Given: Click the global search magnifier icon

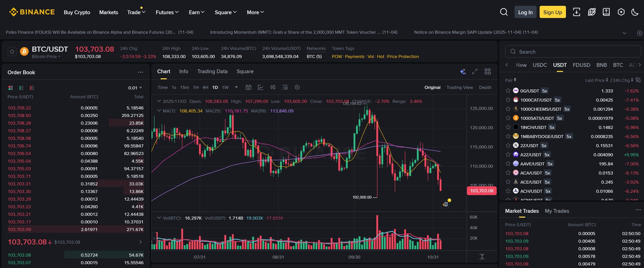Looking at the screenshot, I should coord(504,12).
